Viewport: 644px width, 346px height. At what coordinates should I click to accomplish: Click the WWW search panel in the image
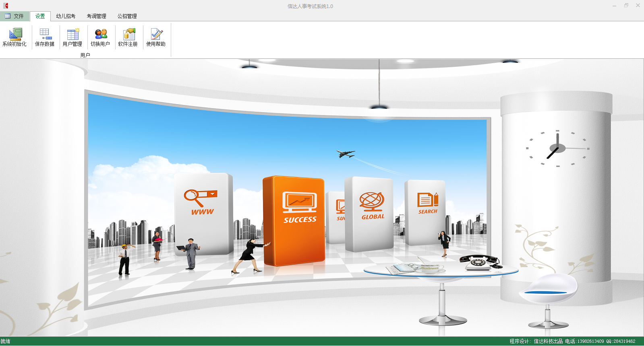pyautogui.click(x=203, y=212)
